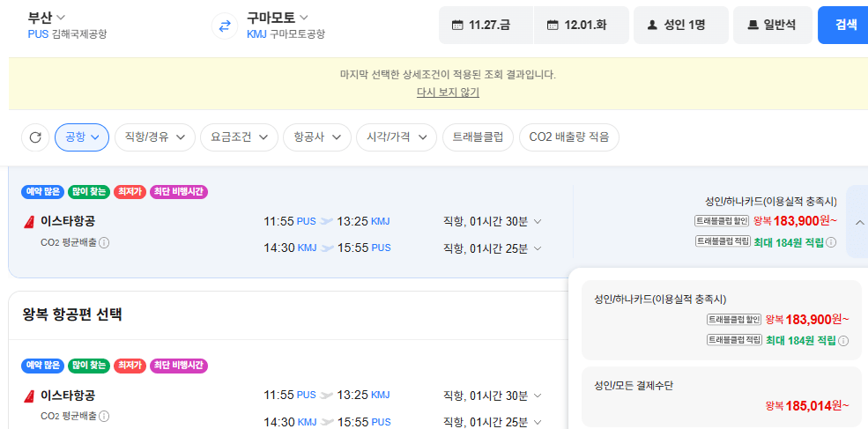Open the 직항/경유 filter dropdown

tap(155, 137)
